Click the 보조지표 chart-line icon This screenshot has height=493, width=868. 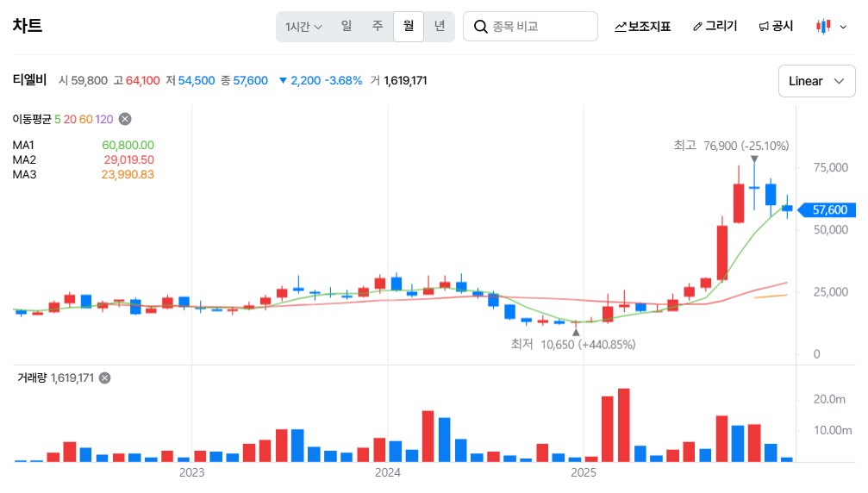pyautogui.click(x=620, y=27)
